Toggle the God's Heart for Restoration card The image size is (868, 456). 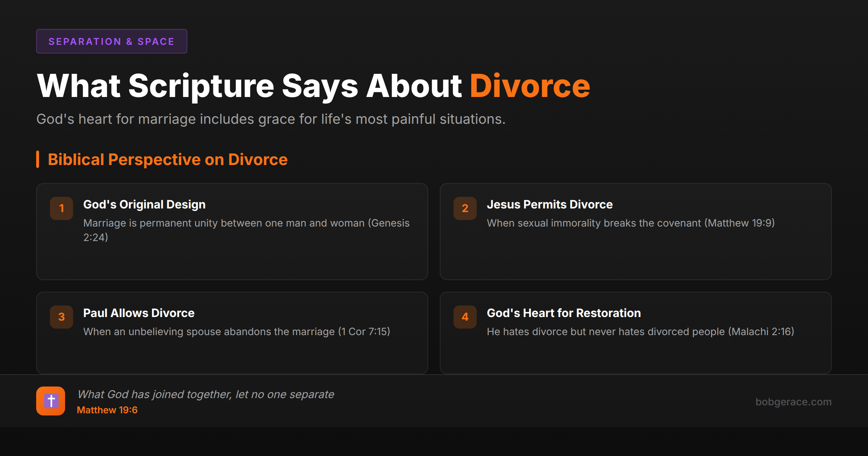tap(636, 332)
